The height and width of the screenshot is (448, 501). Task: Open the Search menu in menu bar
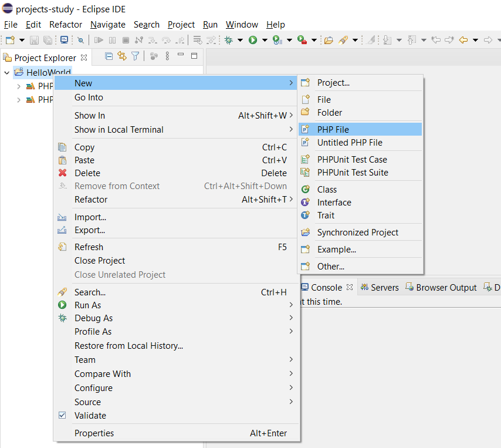click(x=146, y=25)
